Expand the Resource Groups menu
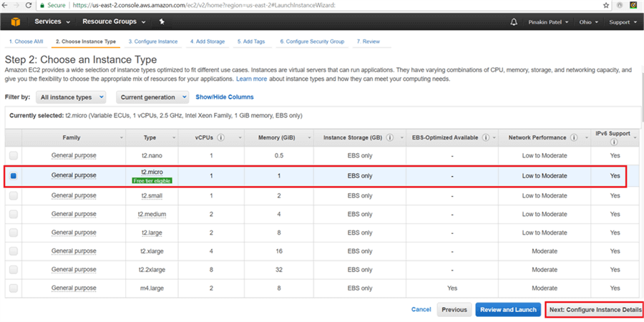This screenshot has width=644, height=322. click(x=114, y=21)
